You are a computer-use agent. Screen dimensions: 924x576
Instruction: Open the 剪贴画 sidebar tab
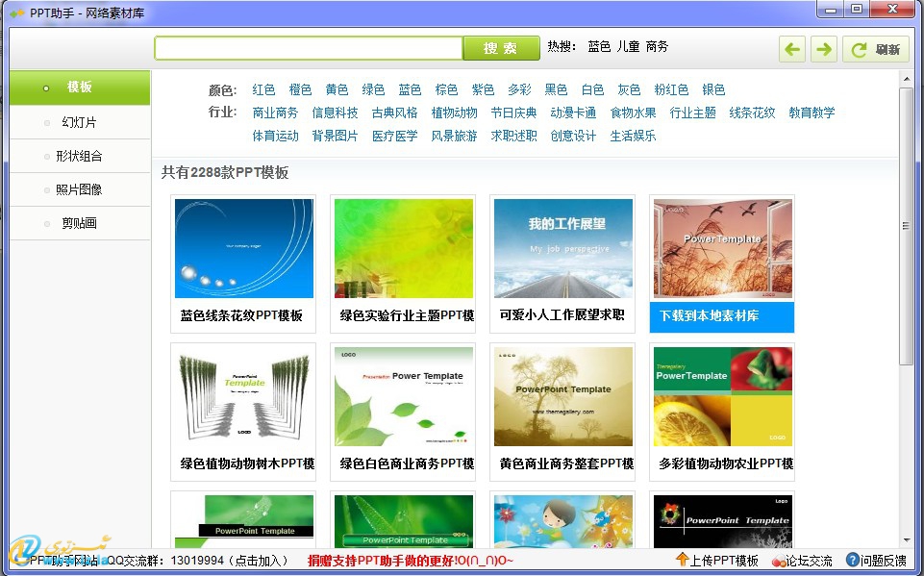point(80,223)
